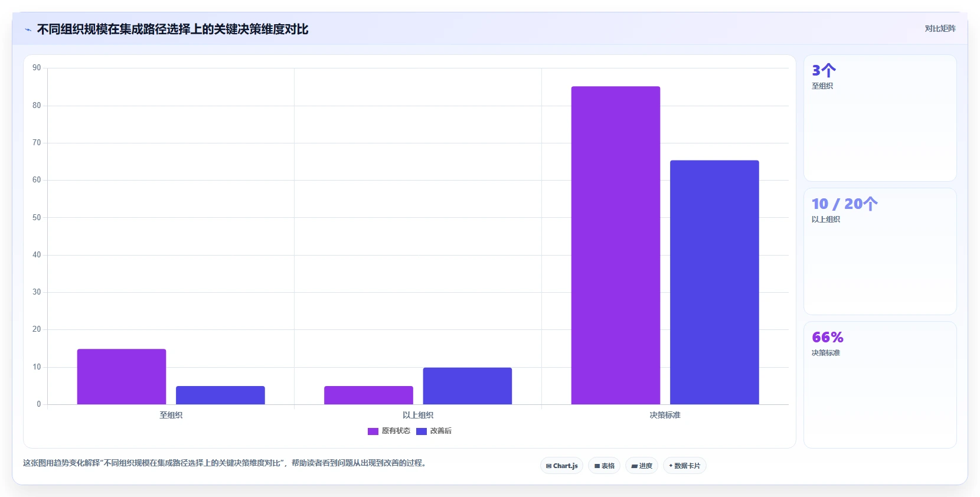The image size is (980, 497).
Task: Click the 10 / 20个 stat value
Action: pyautogui.click(x=844, y=204)
